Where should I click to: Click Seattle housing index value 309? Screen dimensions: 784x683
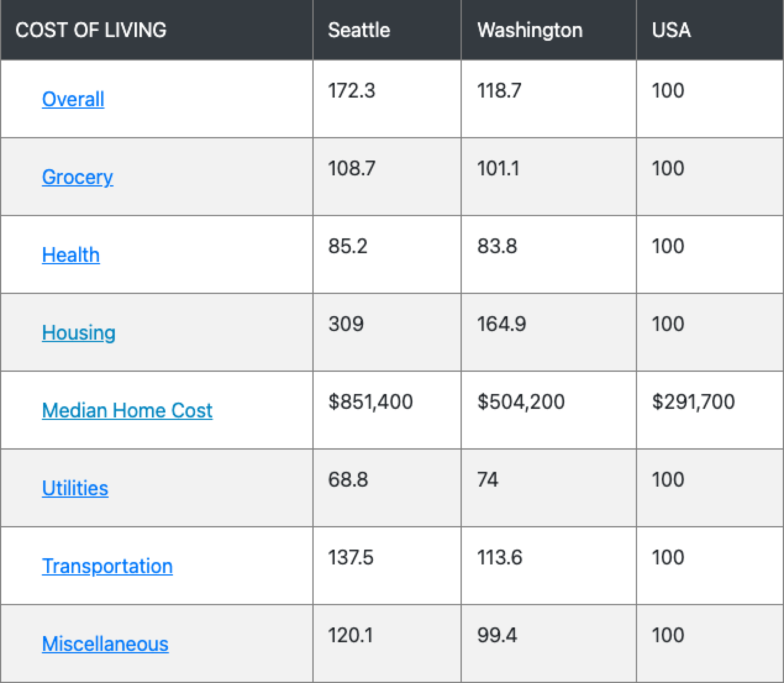346,324
